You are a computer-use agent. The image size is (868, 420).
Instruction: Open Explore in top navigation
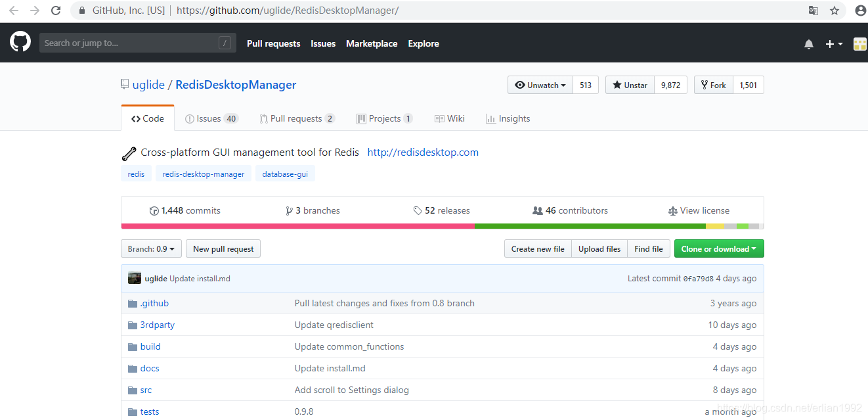(x=423, y=44)
